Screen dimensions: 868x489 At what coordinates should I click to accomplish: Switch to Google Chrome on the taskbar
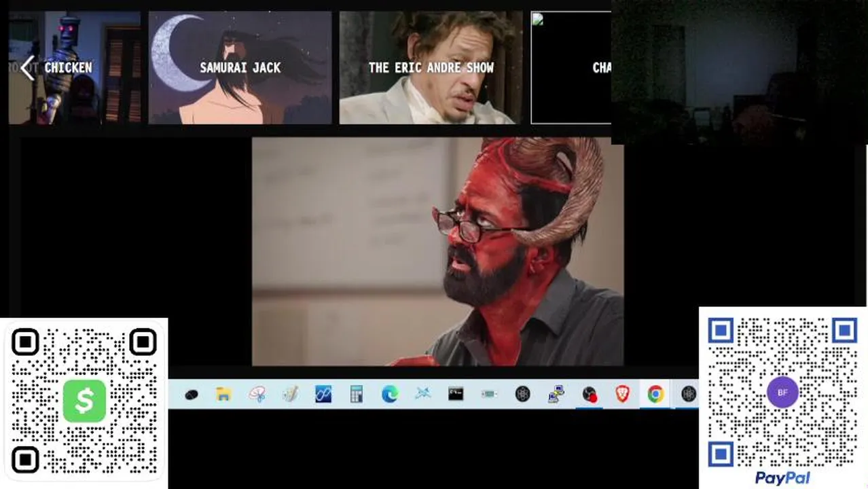pos(655,394)
